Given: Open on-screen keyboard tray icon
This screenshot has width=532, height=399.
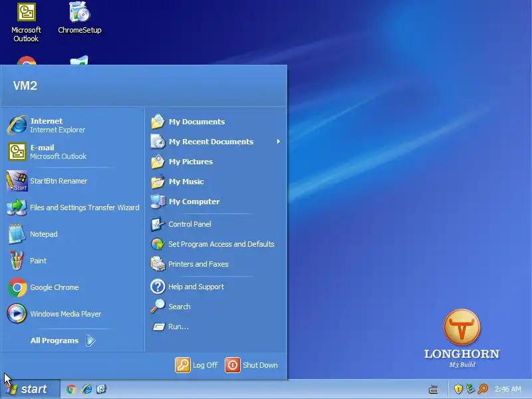Looking at the screenshot, I should [x=434, y=390].
